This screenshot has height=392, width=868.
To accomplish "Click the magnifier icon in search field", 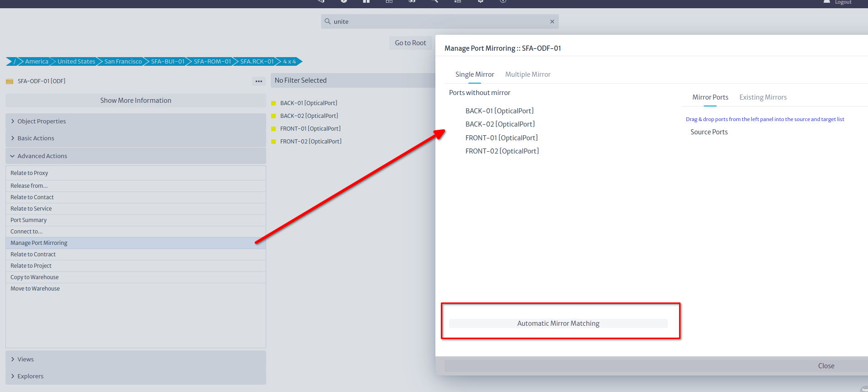I will (x=327, y=21).
